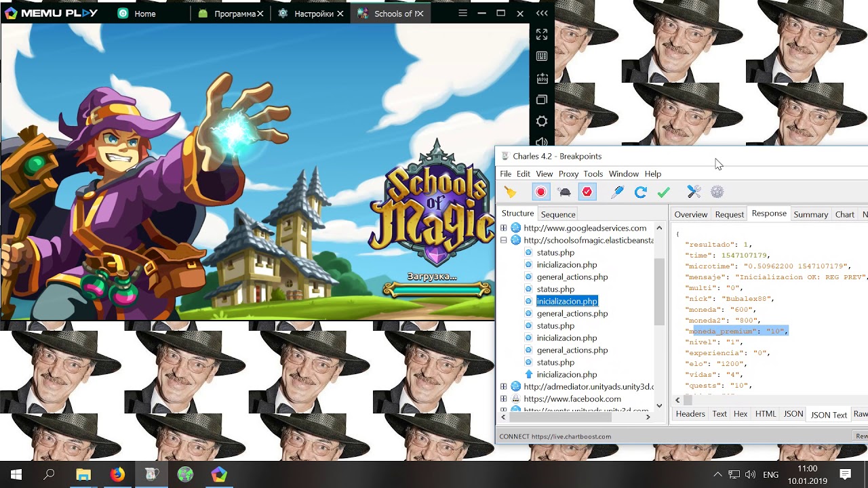The image size is (868, 488).
Task: Switch to MEmu Настройки tab
Action: (x=312, y=14)
